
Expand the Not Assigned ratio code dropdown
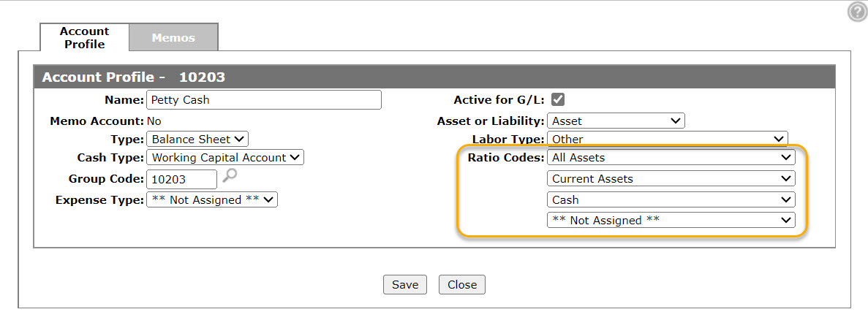pyautogui.click(x=671, y=220)
